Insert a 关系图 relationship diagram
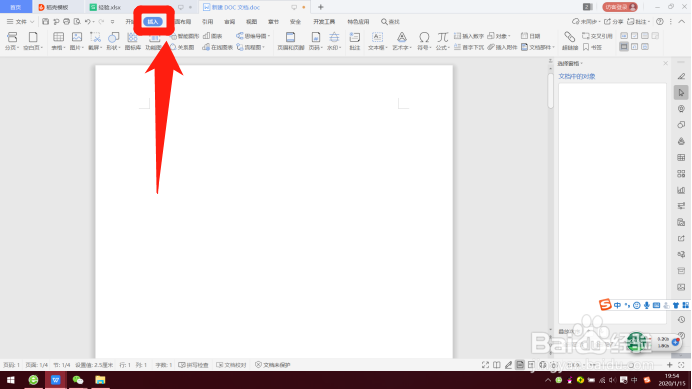 [x=182, y=47]
